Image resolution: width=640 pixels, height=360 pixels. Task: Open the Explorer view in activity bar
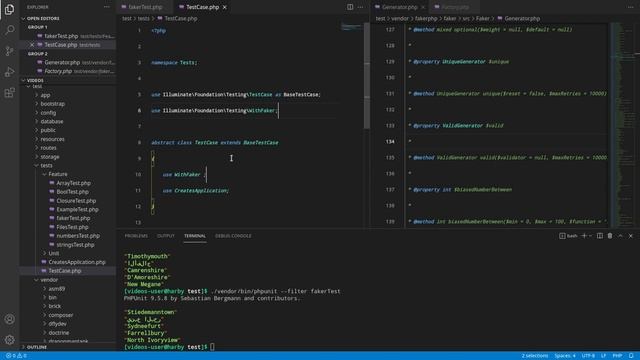[9, 9]
